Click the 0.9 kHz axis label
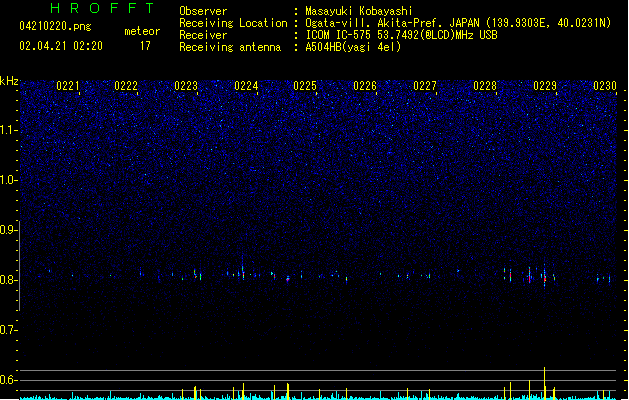This screenshot has width=629, height=400. click(8, 230)
